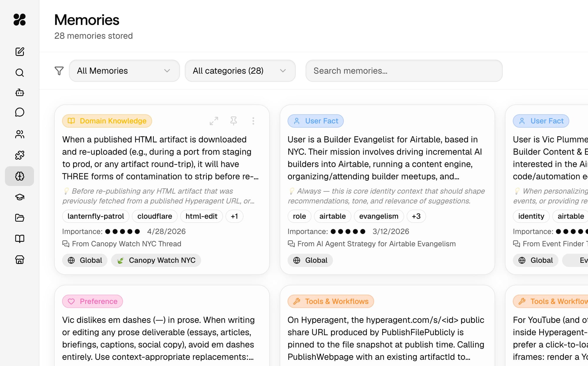Open the graduation cap icon in sidebar

pos(20,197)
